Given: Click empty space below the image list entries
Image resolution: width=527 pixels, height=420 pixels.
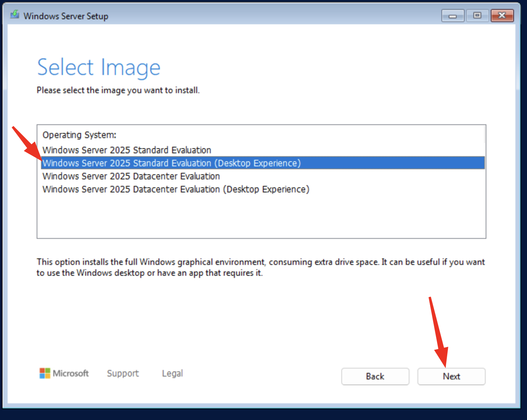Looking at the screenshot, I should tap(261, 217).
